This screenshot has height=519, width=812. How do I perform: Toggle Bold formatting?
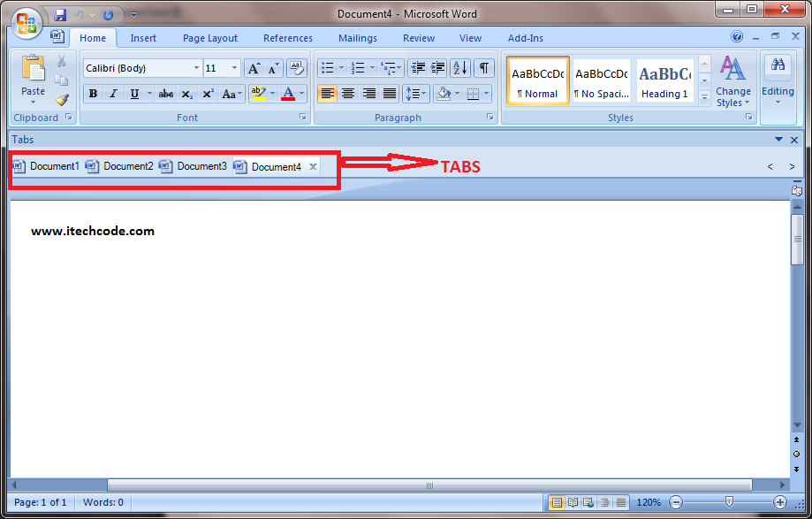(93, 94)
